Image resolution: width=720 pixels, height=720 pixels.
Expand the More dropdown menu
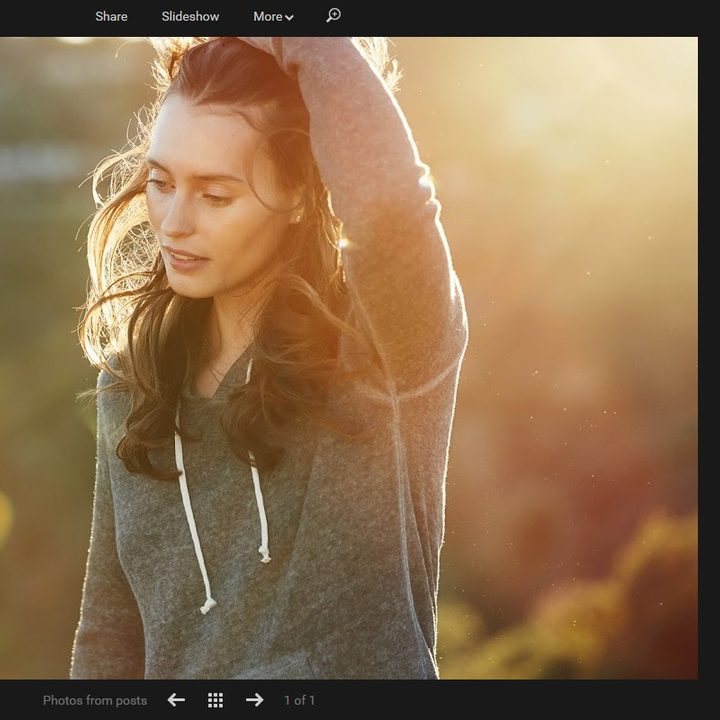click(273, 17)
